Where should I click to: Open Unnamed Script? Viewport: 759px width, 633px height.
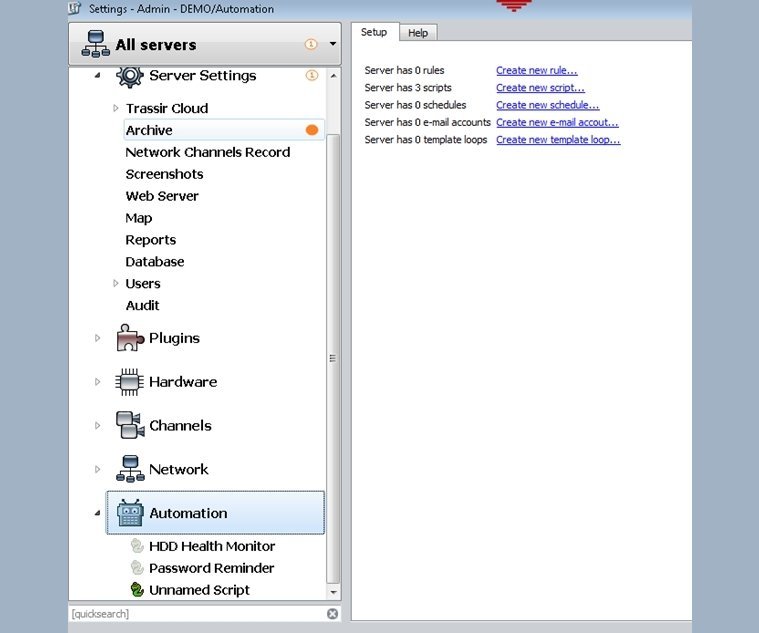(199, 589)
